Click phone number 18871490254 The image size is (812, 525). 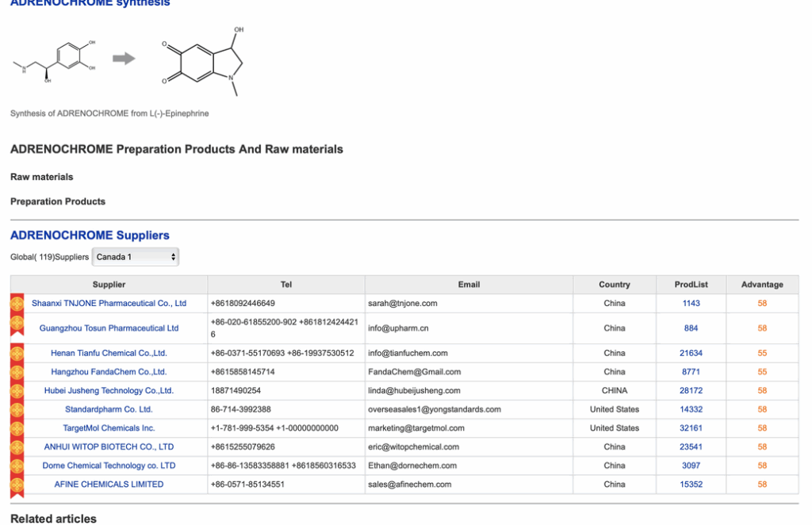(236, 390)
